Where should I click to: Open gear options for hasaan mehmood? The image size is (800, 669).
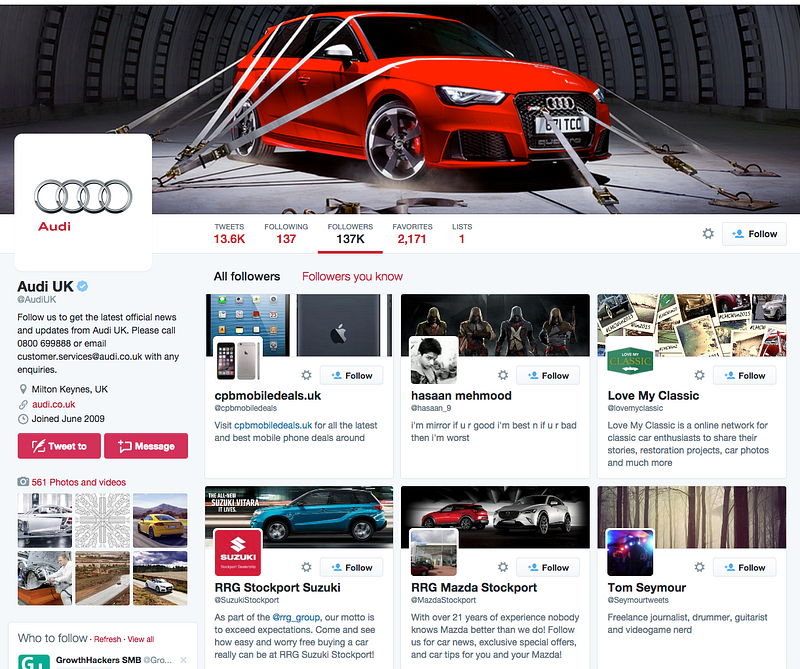(503, 375)
